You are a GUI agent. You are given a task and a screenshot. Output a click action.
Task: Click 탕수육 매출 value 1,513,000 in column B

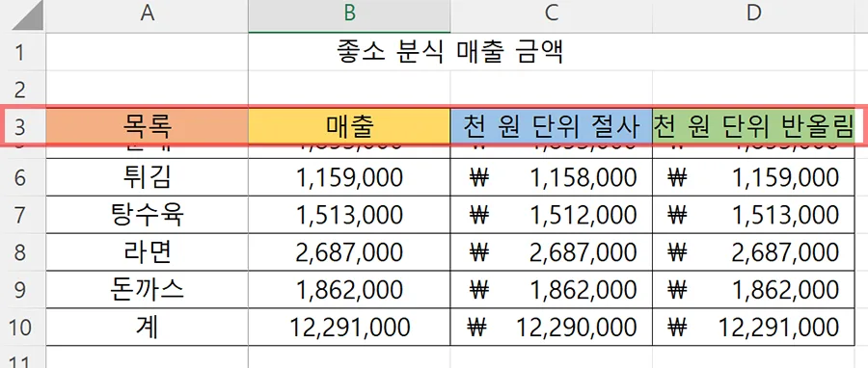click(349, 215)
